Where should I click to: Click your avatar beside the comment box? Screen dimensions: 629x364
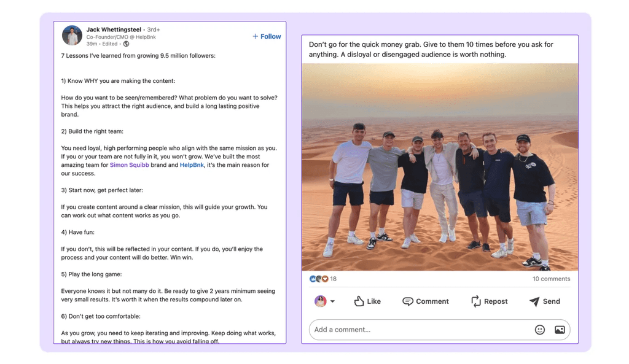point(320,301)
